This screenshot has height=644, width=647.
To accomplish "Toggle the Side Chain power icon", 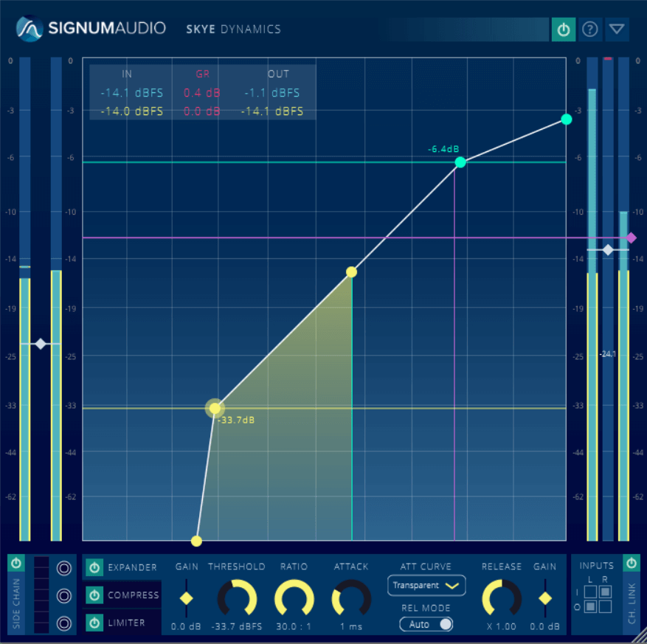I will 15,563.
